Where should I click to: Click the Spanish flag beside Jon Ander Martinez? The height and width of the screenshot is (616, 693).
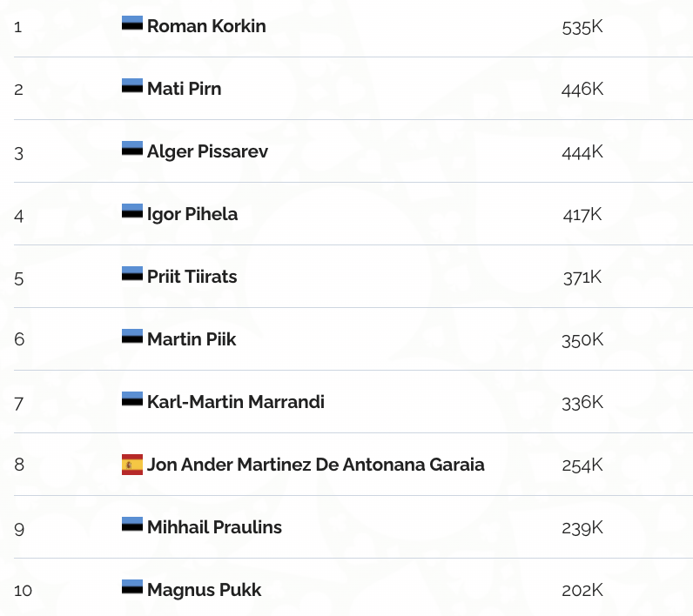(x=132, y=465)
